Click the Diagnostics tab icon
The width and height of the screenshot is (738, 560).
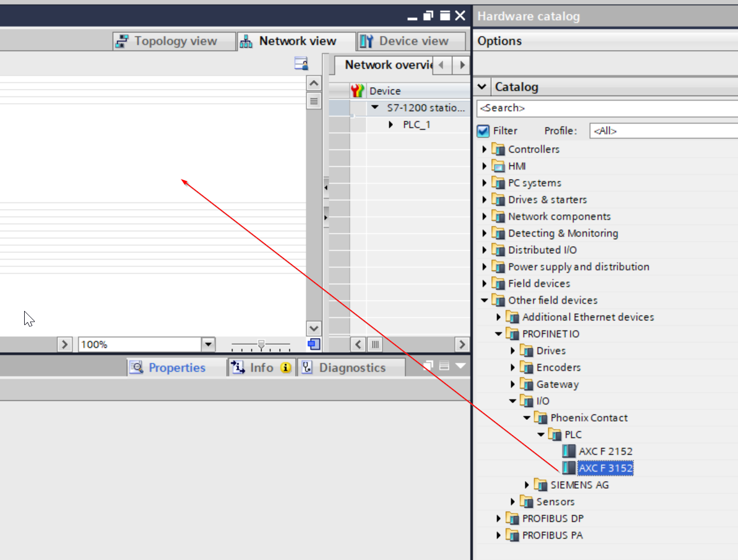point(307,367)
